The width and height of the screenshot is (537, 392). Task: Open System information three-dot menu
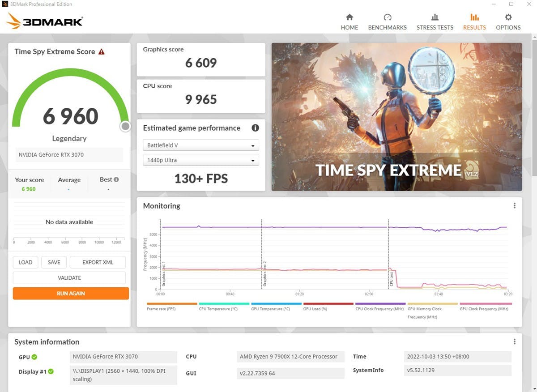514,341
